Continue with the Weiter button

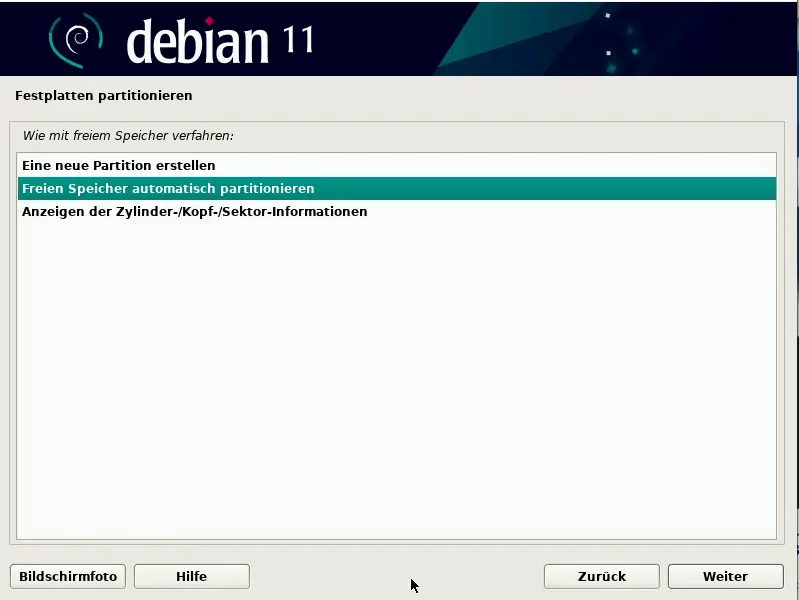pyautogui.click(x=726, y=577)
